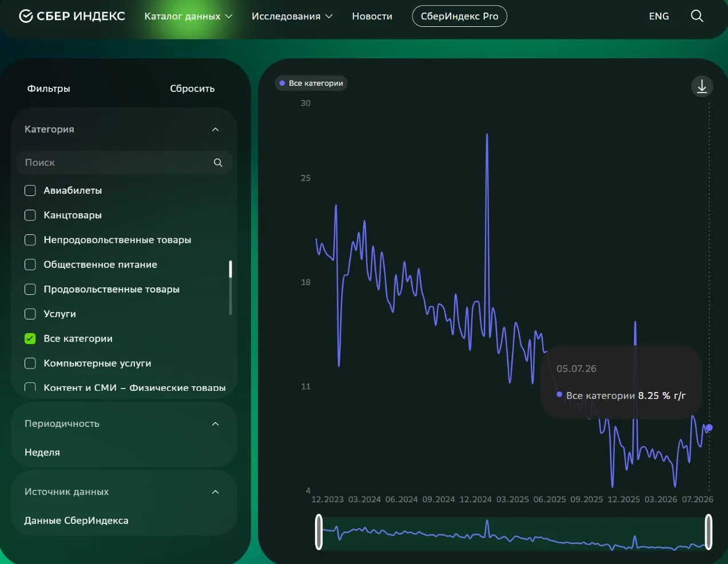Viewport: 728px width, 564px height.
Task: Collapse the Периодичность section chevron
Action: pos(216,424)
